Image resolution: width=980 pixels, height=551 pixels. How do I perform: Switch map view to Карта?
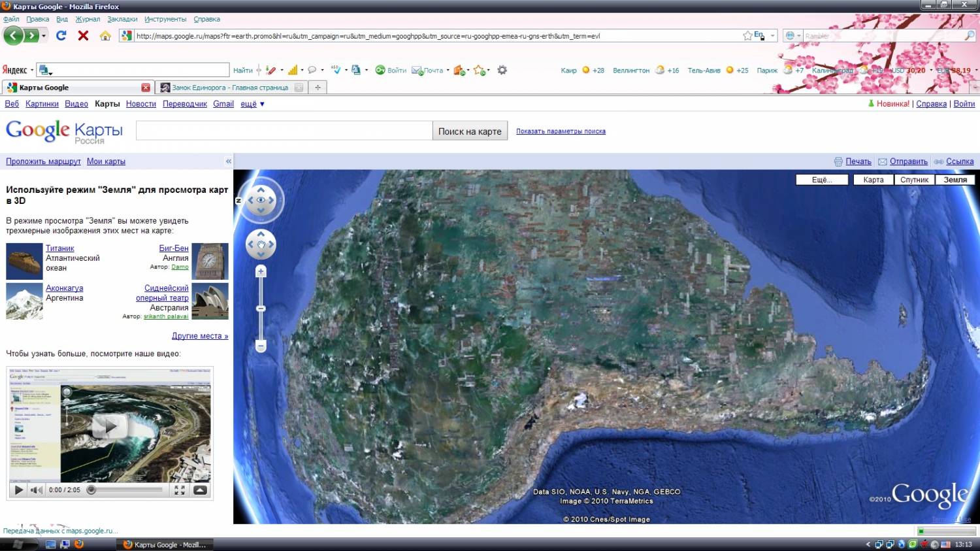874,180
